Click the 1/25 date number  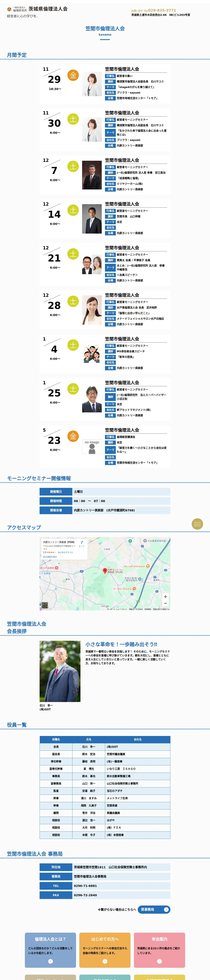coord(54,393)
